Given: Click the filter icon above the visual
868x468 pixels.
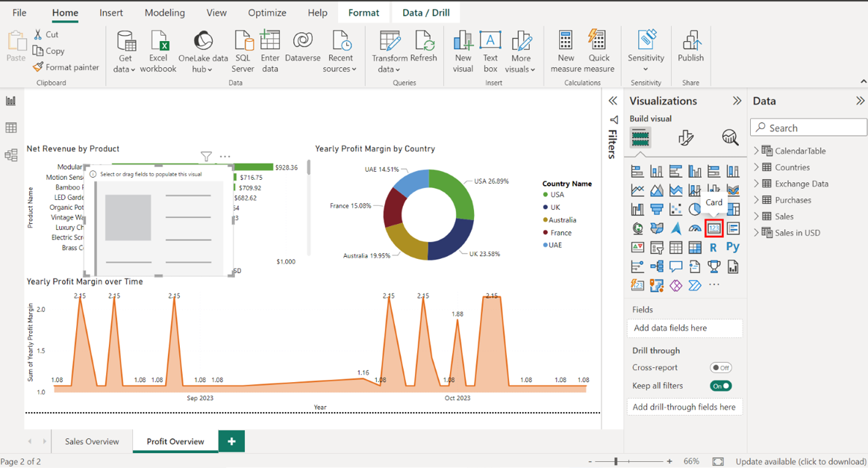Looking at the screenshot, I should coord(206,156).
